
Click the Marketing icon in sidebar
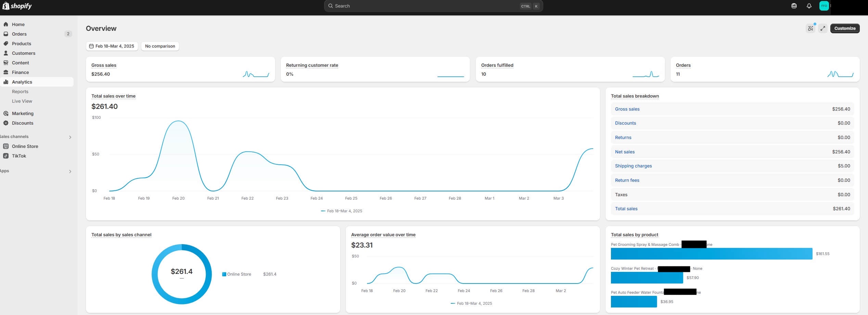coord(6,113)
